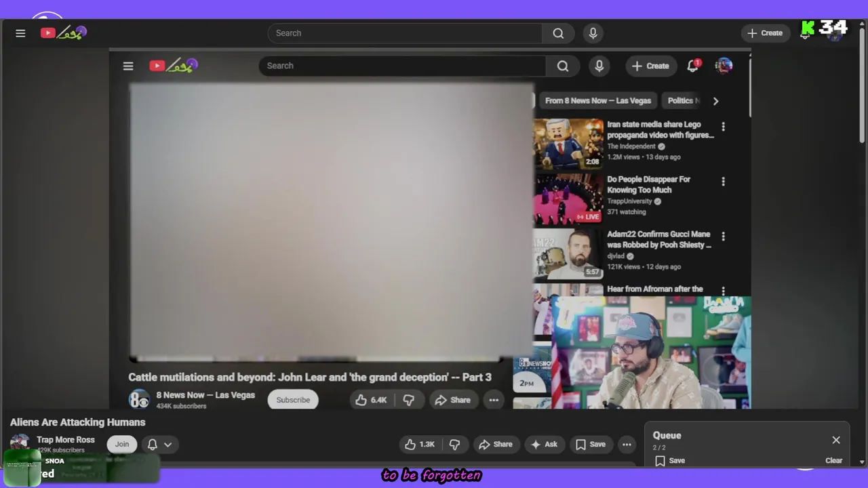Click the 8 News Now — Las Vegas channel name
The height and width of the screenshot is (488, 868).
[205, 395]
